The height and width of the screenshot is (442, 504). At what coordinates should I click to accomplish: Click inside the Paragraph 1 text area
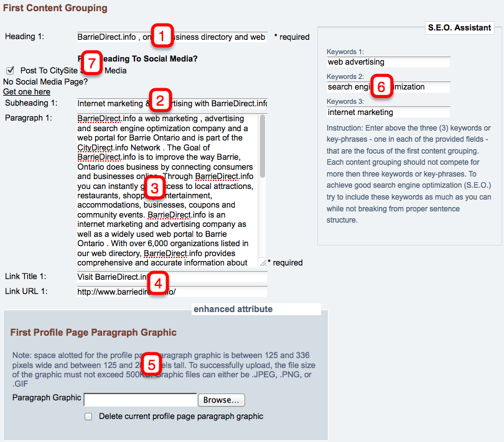pos(167,190)
